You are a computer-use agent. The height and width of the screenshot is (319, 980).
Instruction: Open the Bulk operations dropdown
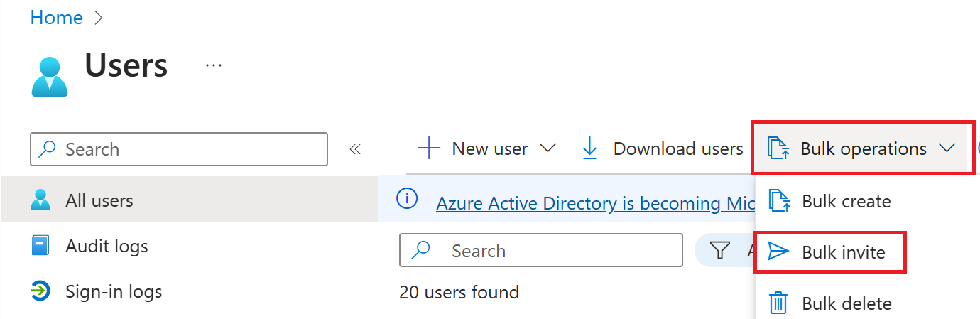click(x=861, y=148)
